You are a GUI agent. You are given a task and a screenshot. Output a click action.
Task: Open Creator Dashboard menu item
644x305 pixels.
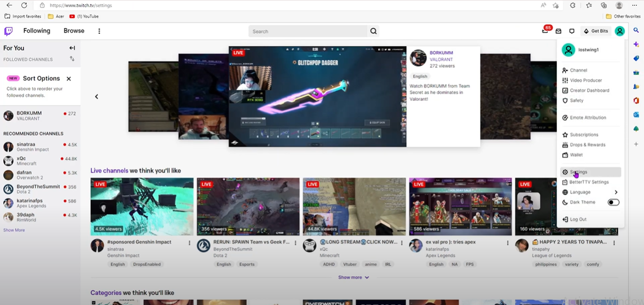point(590,90)
